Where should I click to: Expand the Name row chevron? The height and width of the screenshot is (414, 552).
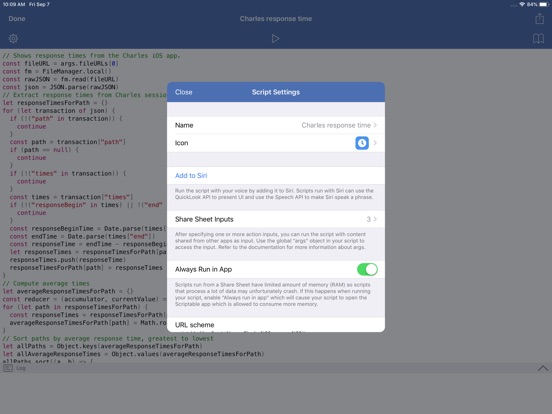coord(375,125)
